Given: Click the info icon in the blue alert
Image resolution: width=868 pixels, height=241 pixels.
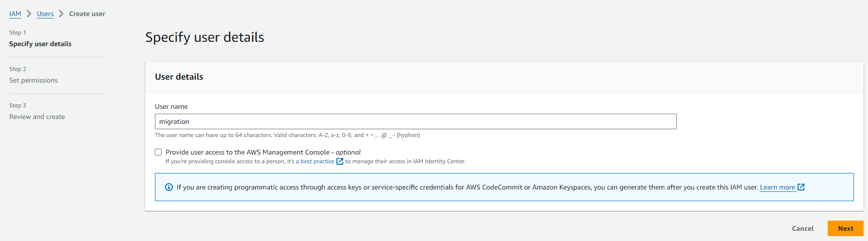Looking at the screenshot, I should coord(169,187).
